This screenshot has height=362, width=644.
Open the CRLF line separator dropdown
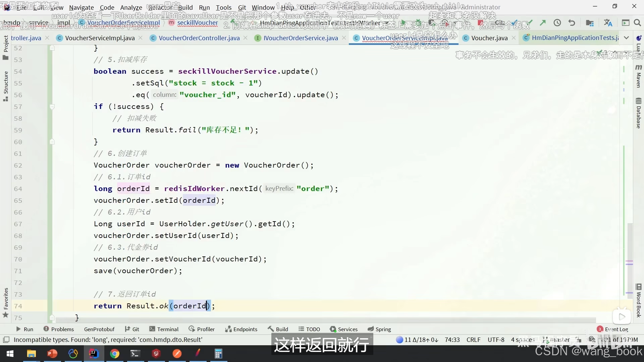point(473,340)
